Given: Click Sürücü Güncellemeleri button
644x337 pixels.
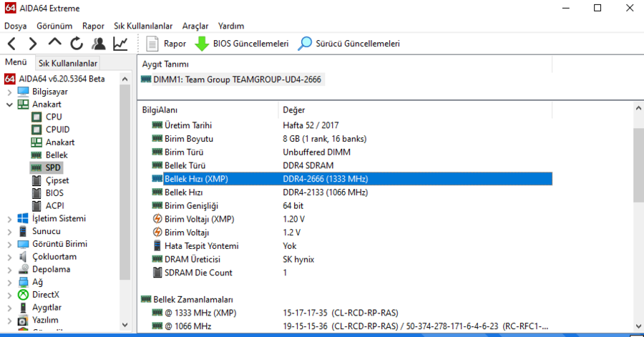Looking at the screenshot, I should (349, 44).
